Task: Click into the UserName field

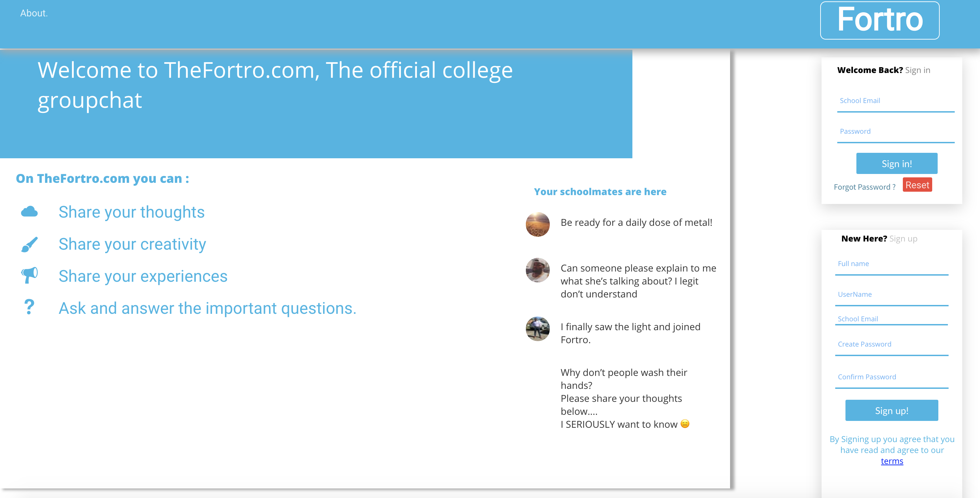Action: tap(891, 295)
